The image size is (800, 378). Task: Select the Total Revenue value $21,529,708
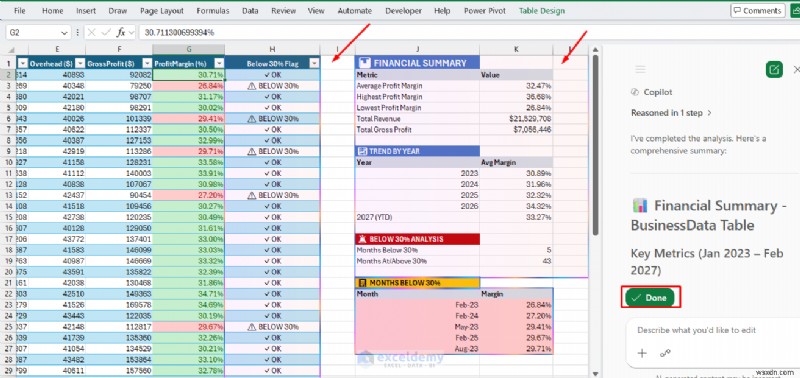click(x=516, y=118)
